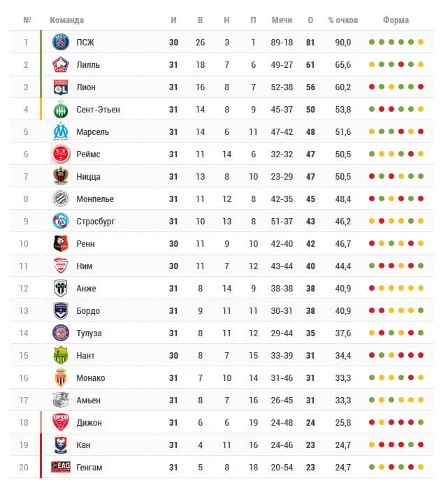Click the PSG club logo
The image size is (448, 490).
tap(61, 42)
